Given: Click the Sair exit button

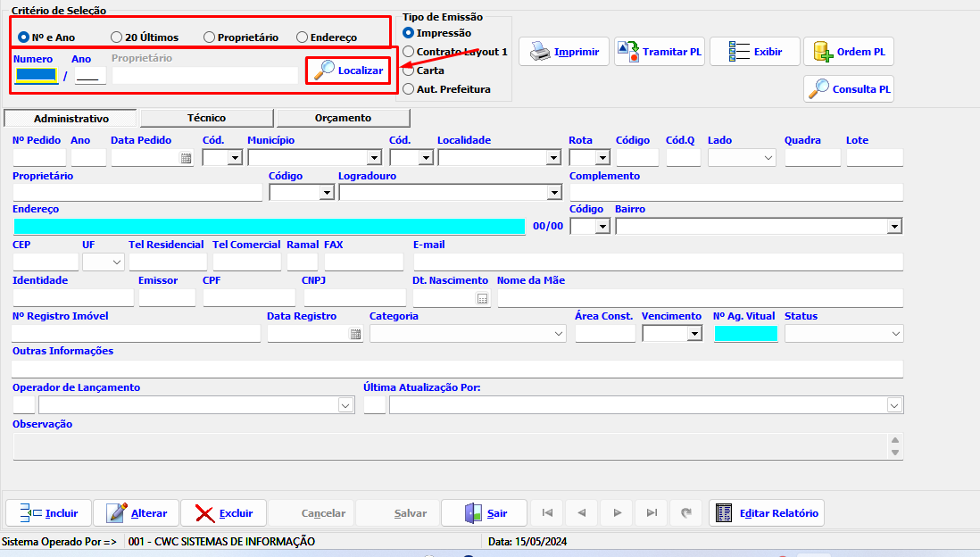Looking at the screenshot, I should pos(485,513).
